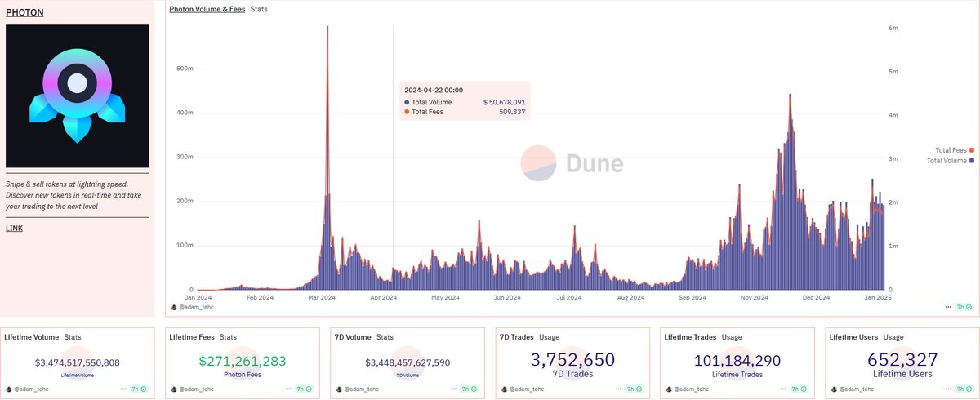The image size is (980, 400).
Task: Click the November 2024 peak bar
Action: [790, 192]
